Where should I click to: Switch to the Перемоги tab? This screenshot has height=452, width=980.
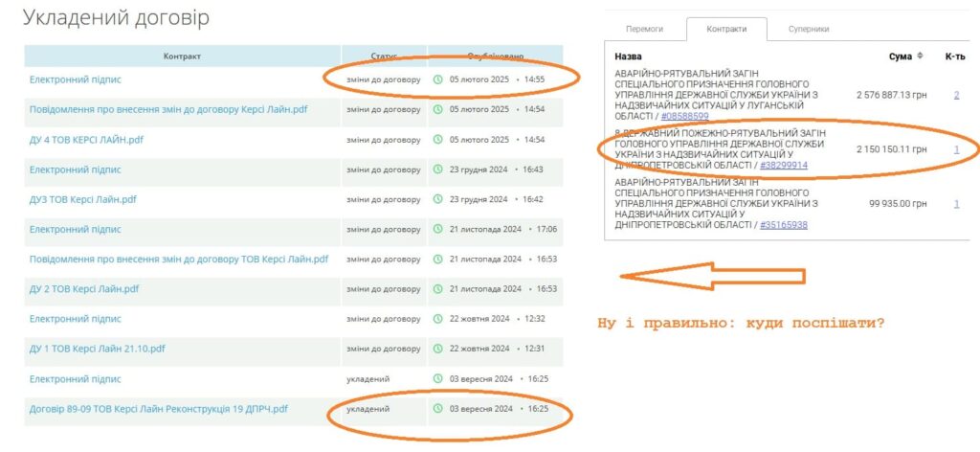click(x=644, y=30)
